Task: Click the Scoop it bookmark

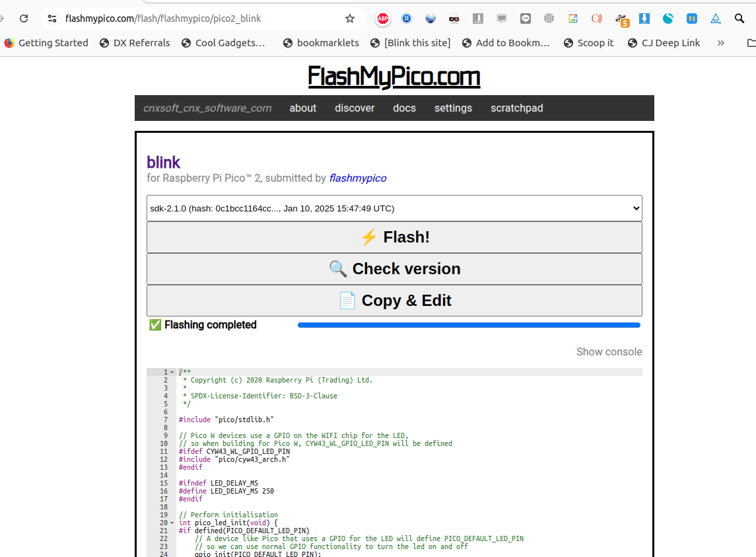Action: tap(589, 43)
